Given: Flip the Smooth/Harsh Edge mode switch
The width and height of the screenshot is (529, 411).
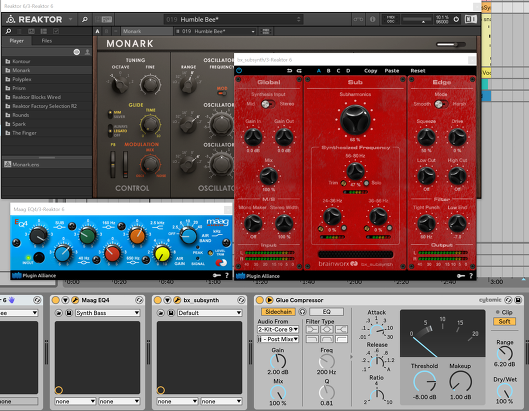Looking at the screenshot, I should click(x=440, y=104).
